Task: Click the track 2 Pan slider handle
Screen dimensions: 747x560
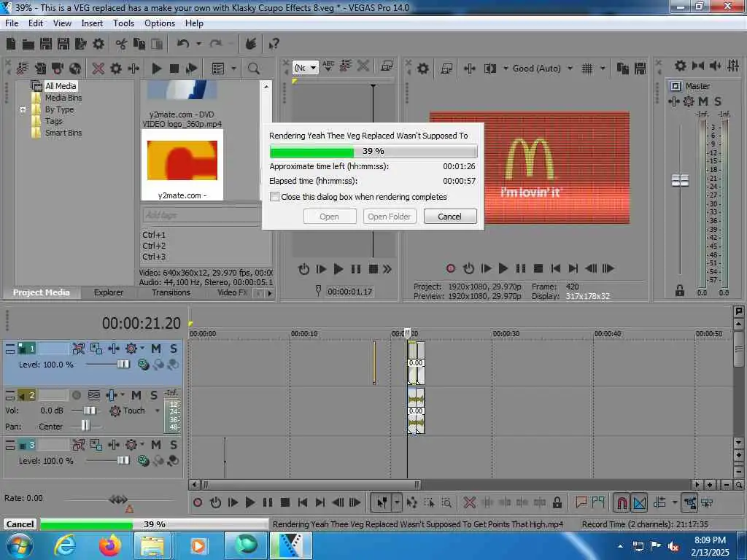Action: 85,426
